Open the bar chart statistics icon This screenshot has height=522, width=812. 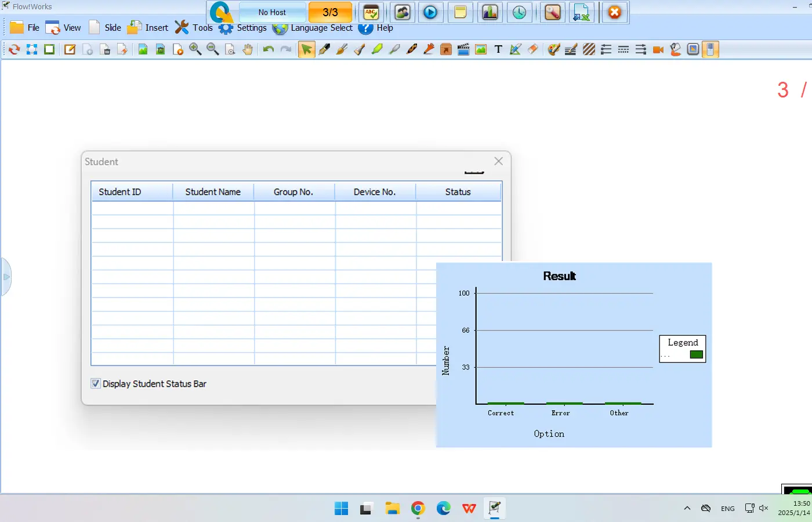(x=490, y=12)
